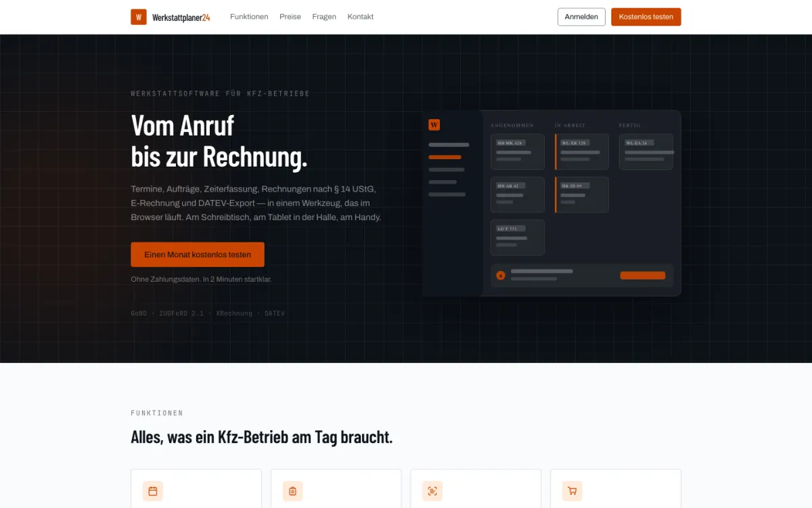Click the orange W logo in the header
Viewport: 812px width, 508px height.
point(139,17)
